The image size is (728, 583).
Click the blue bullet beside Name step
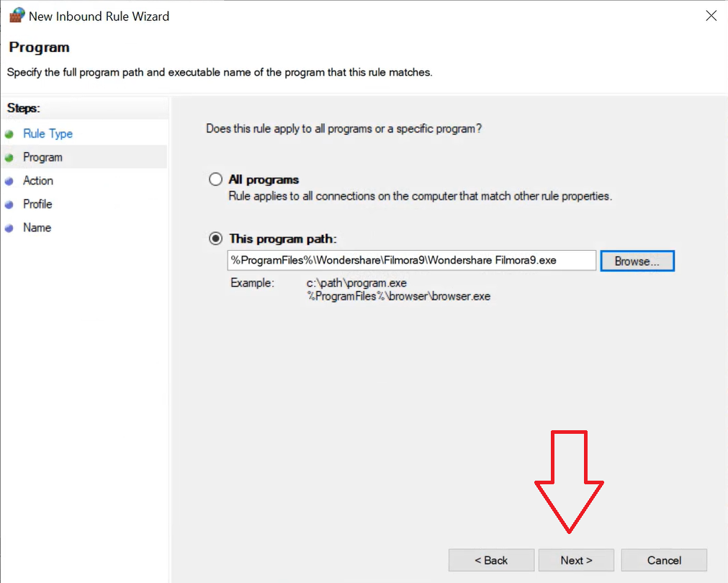point(9,228)
